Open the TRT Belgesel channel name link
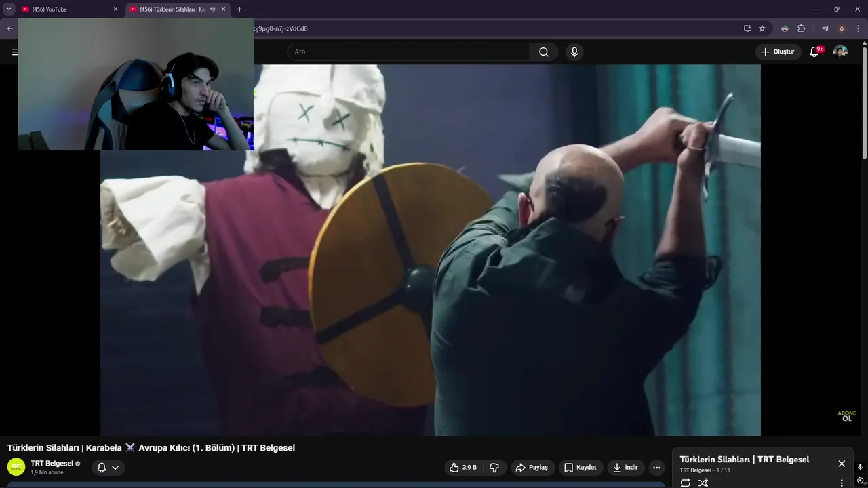Image resolution: width=868 pixels, height=488 pixels. tap(52, 464)
